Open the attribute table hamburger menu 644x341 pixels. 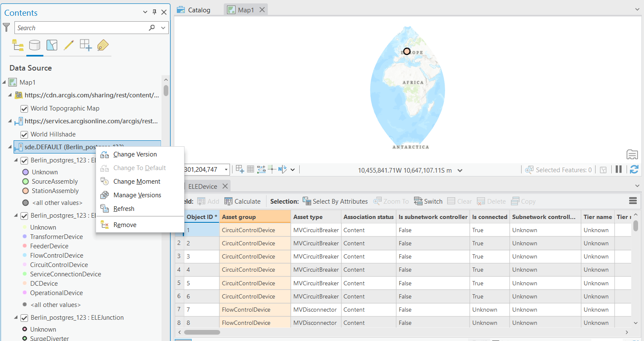633,201
